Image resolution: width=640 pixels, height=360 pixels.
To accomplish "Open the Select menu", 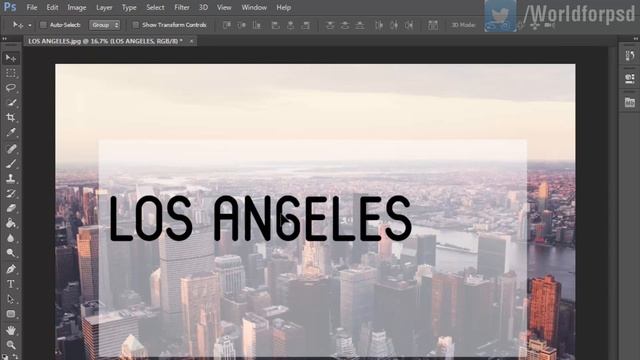I will pos(155,7).
